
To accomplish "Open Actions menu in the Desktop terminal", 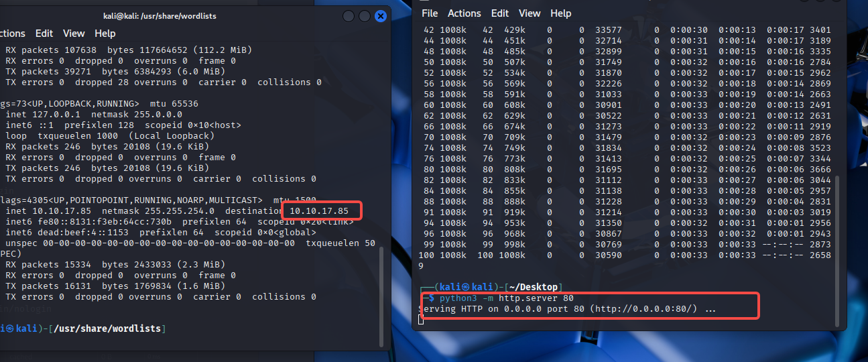I will [464, 13].
